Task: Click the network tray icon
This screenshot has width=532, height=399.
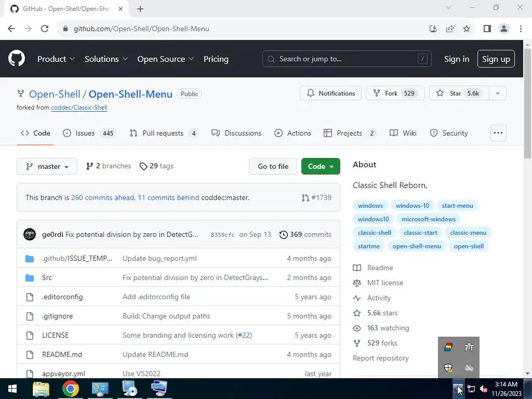Action: pyautogui.click(x=471, y=389)
